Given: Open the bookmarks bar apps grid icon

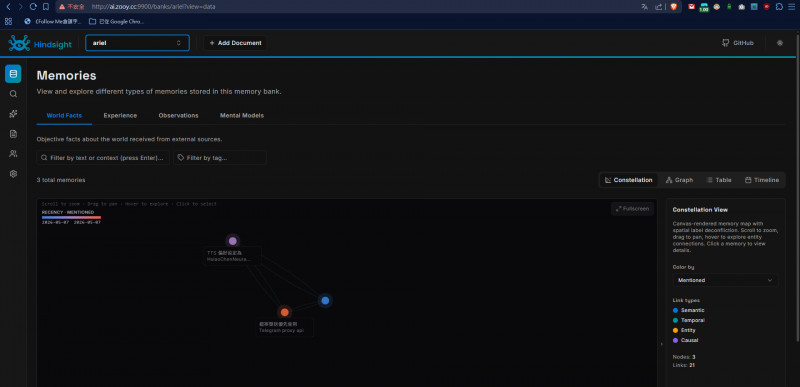Looking at the screenshot, I should [8, 21].
